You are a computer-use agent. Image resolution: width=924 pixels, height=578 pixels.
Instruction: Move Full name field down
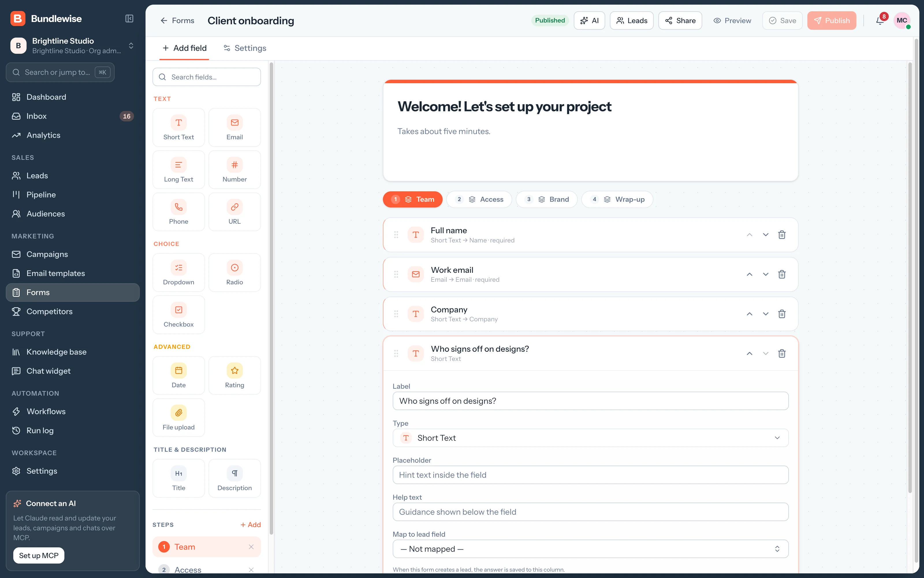click(x=765, y=235)
